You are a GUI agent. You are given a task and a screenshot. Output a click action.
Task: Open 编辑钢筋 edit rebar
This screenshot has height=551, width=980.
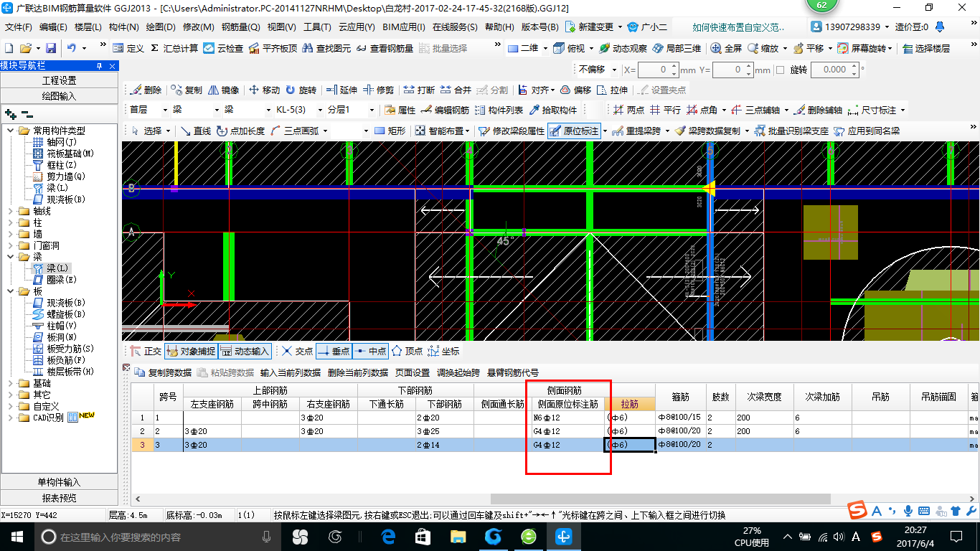(445, 110)
